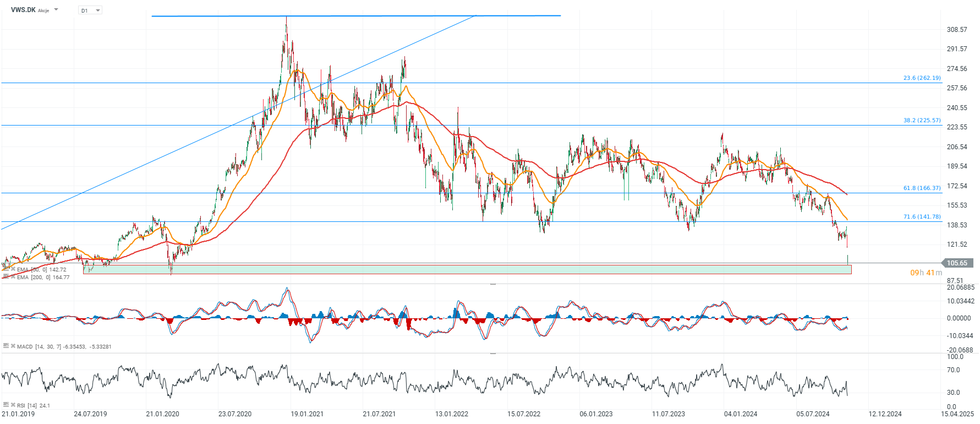Image resolution: width=980 pixels, height=424 pixels.
Task: Select the current price tag 105.65
Action: 957,263
